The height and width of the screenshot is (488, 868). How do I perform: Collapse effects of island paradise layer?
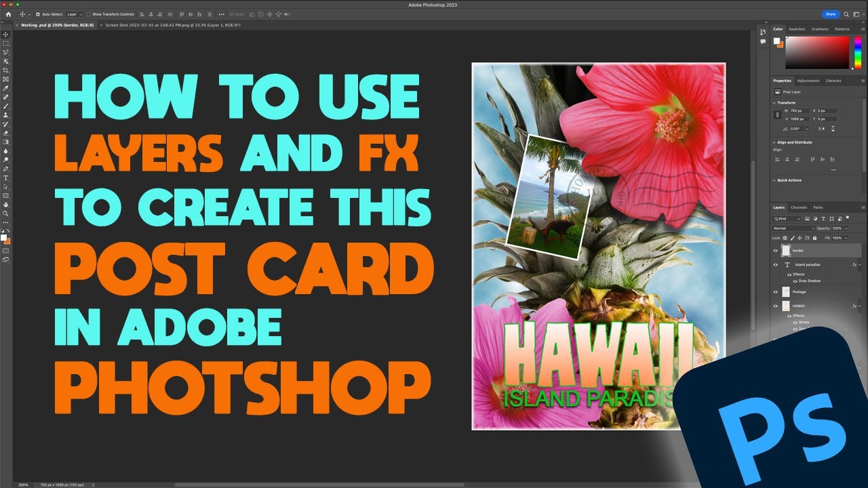(860, 264)
